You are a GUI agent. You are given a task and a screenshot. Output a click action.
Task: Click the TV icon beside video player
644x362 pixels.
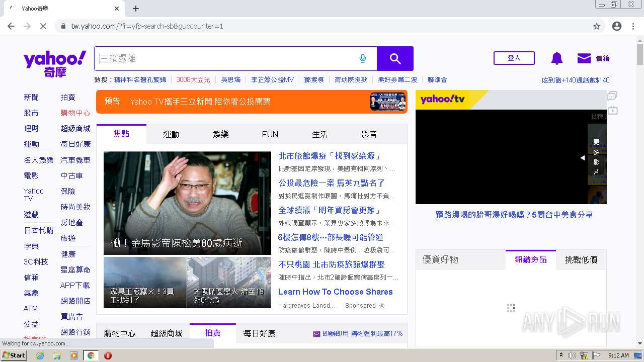coord(612,110)
